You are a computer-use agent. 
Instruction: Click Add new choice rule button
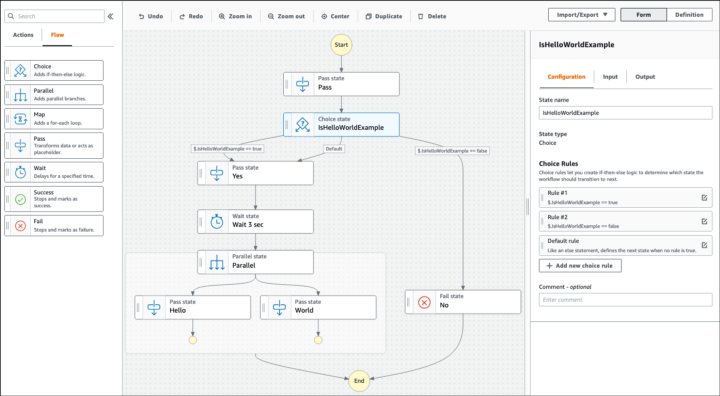pyautogui.click(x=580, y=266)
